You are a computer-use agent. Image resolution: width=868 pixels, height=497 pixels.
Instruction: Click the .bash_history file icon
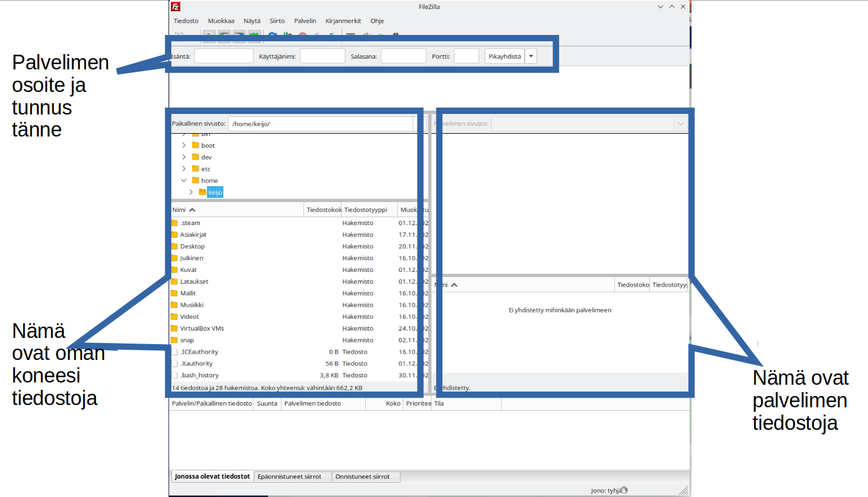175,375
